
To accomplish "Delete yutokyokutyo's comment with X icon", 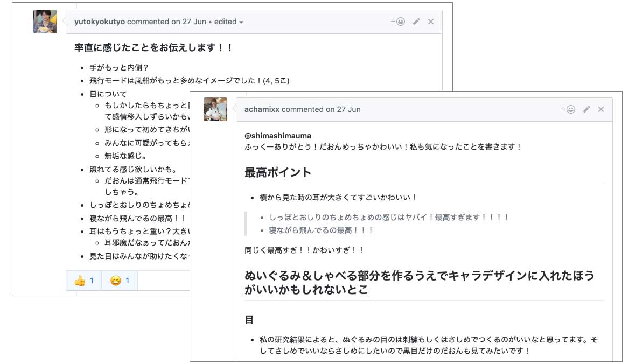I will point(430,22).
